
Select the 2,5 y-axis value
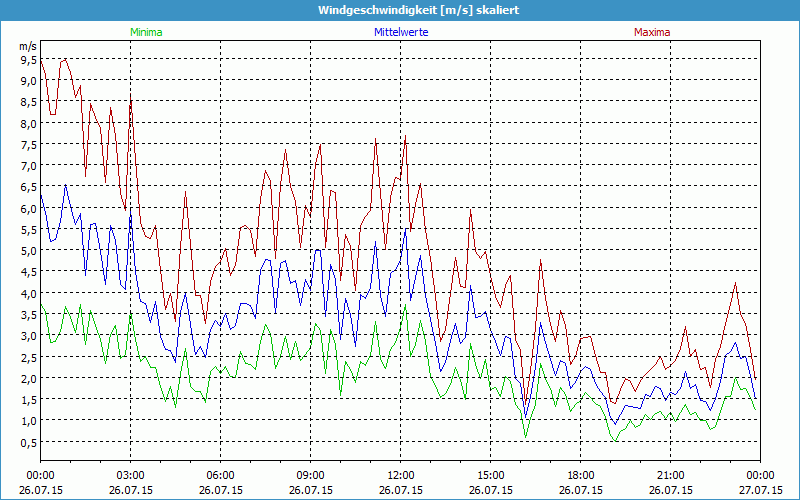click(28, 357)
